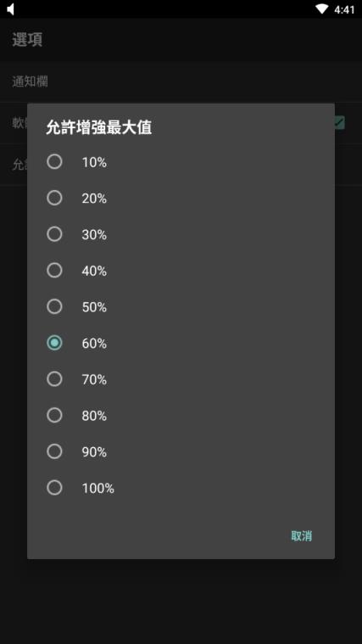The width and height of the screenshot is (362, 644).
Task: Pick the 40% radio button
Action: (x=54, y=271)
